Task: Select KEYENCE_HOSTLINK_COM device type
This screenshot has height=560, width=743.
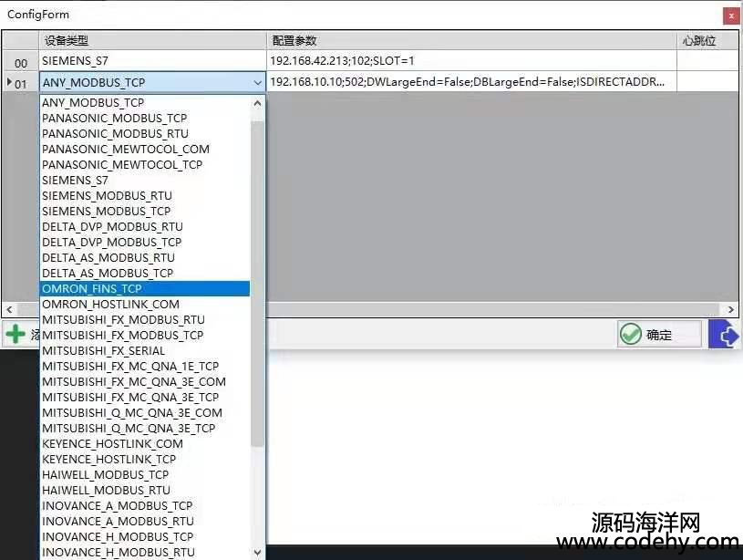Action: click(x=145, y=444)
